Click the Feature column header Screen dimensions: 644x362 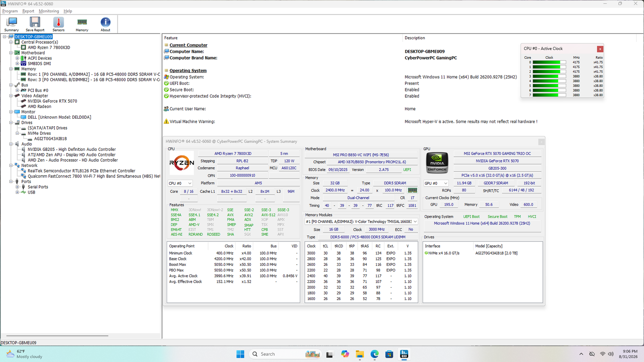[171, 38]
